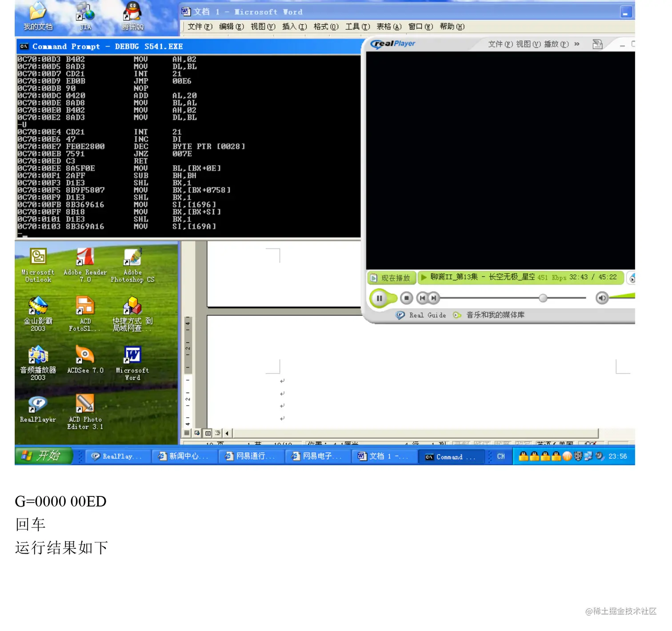Open Word 视图 menu

click(x=263, y=27)
